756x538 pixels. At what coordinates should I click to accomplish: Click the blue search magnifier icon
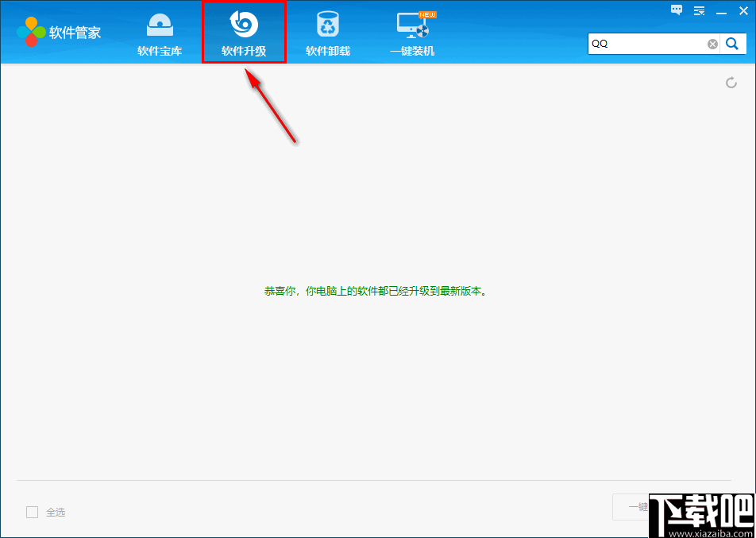(731, 44)
